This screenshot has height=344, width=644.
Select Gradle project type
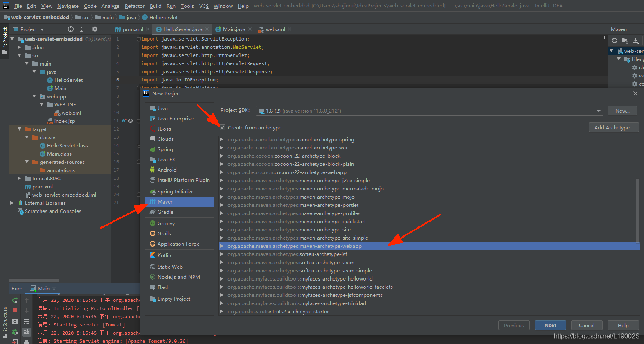coord(180,212)
